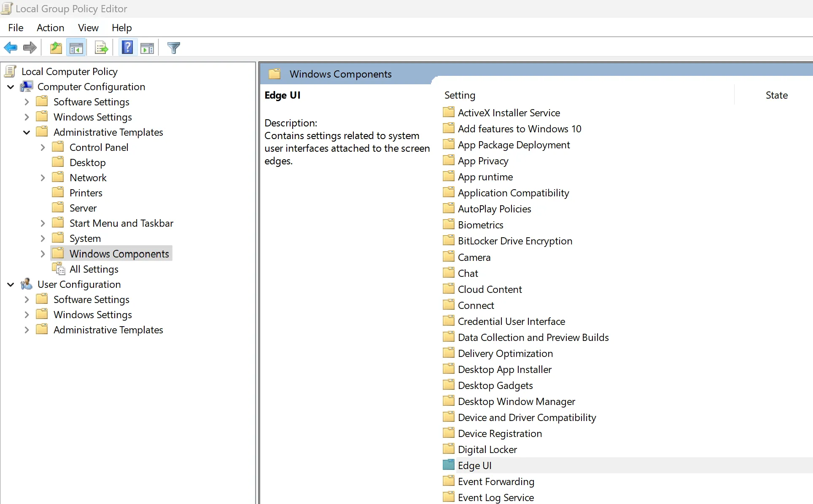Click the Local Computer Policy scroll icon

(x=11, y=71)
